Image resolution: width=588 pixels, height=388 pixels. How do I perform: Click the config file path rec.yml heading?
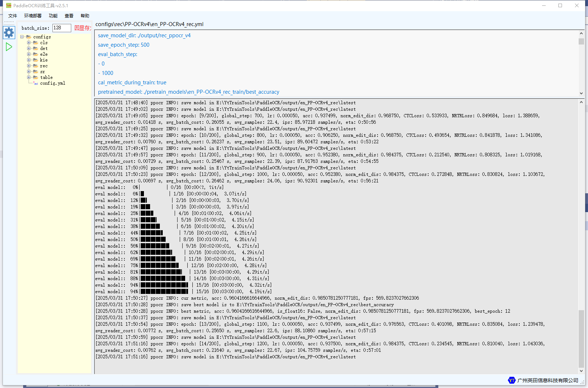click(149, 24)
